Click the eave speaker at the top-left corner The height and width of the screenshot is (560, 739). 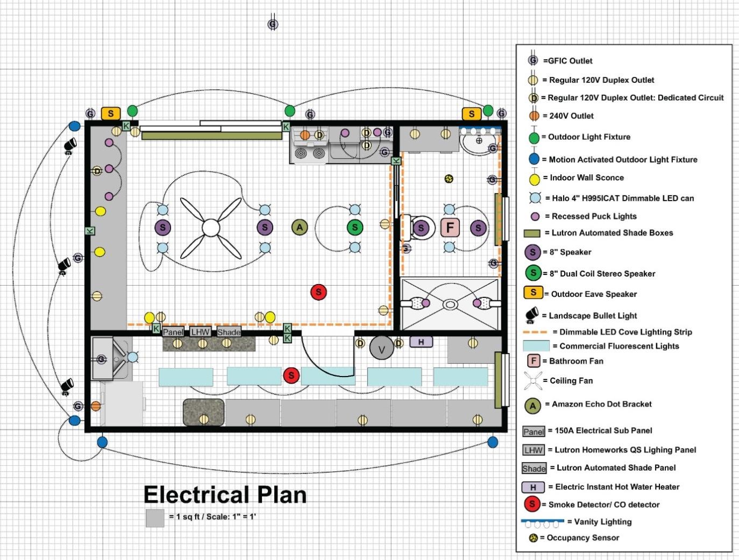110,114
